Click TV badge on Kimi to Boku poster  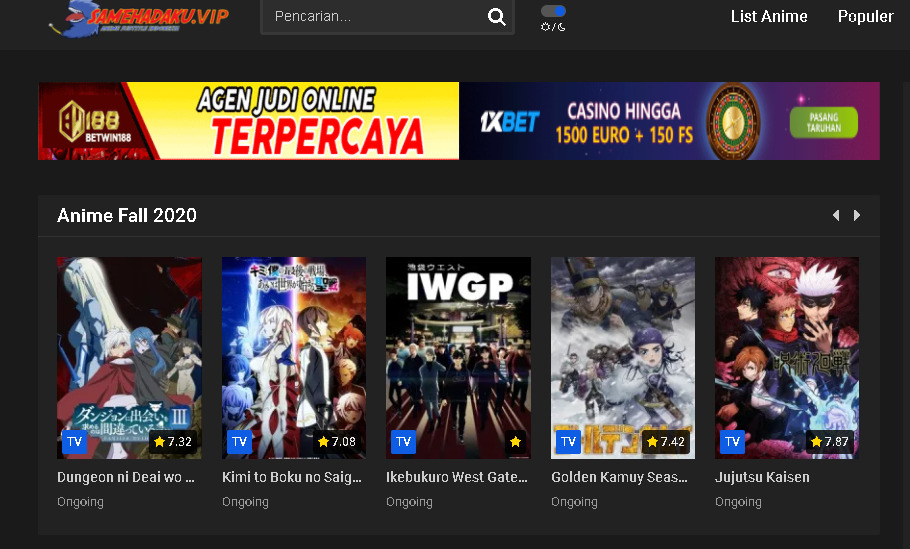239,442
